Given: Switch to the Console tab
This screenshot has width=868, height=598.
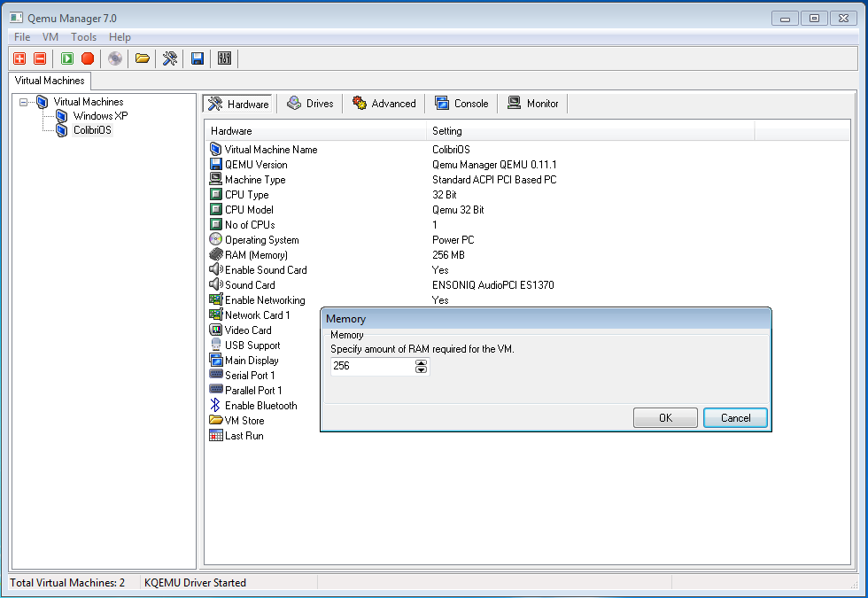Looking at the screenshot, I should tap(461, 104).
